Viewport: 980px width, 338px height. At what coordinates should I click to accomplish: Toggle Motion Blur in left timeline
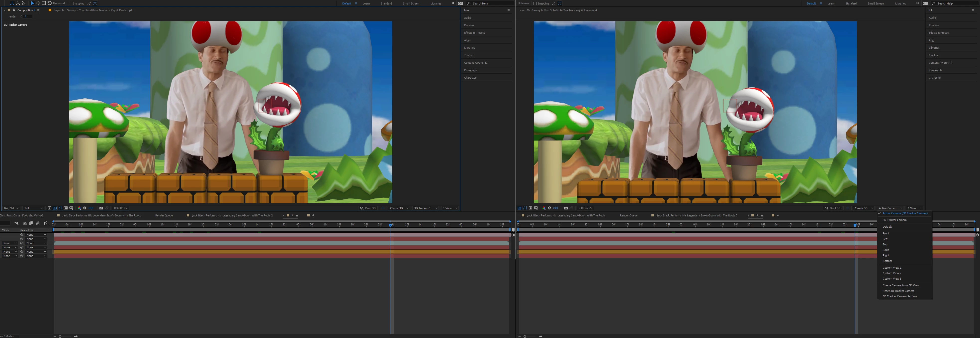tap(38, 223)
